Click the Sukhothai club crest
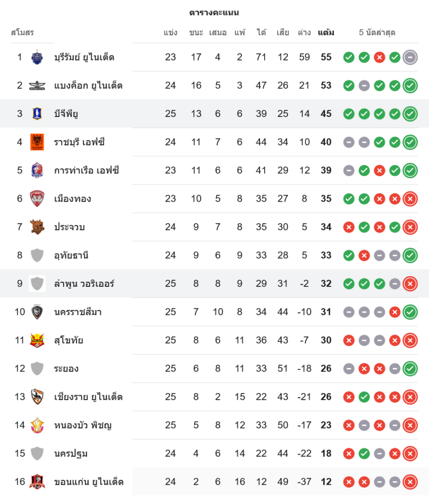This screenshot has height=504, width=429. (x=37, y=340)
